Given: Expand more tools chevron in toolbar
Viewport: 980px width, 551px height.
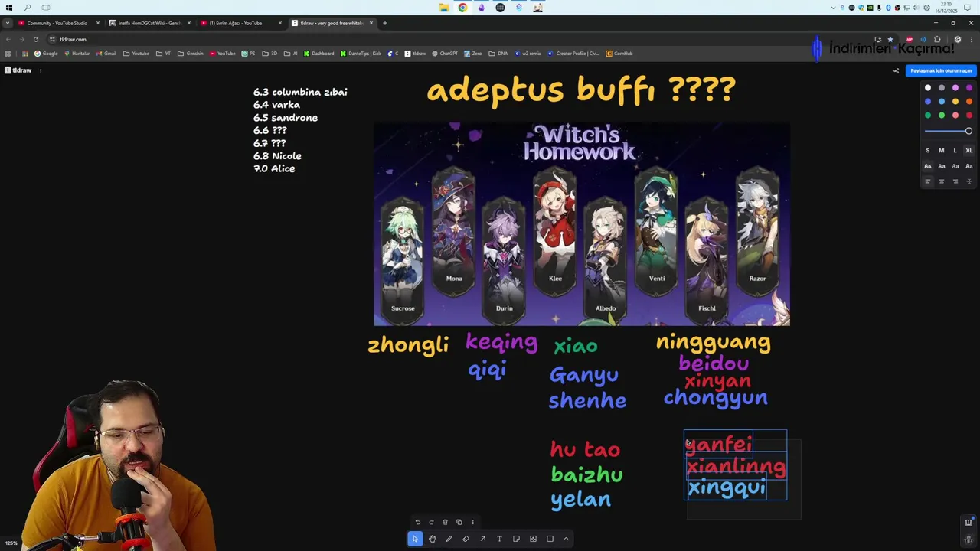Looking at the screenshot, I should (x=566, y=539).
